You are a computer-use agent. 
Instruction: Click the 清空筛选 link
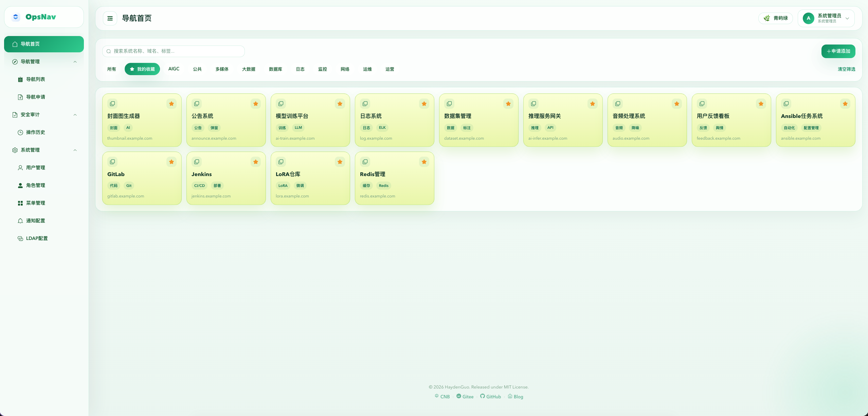846,69
